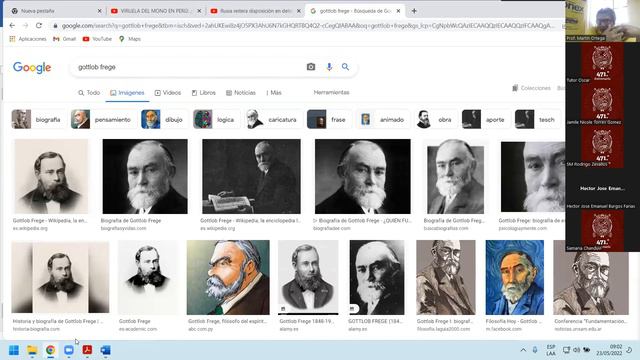Select Prof. Martin Ortega video tile

(601, 20)
